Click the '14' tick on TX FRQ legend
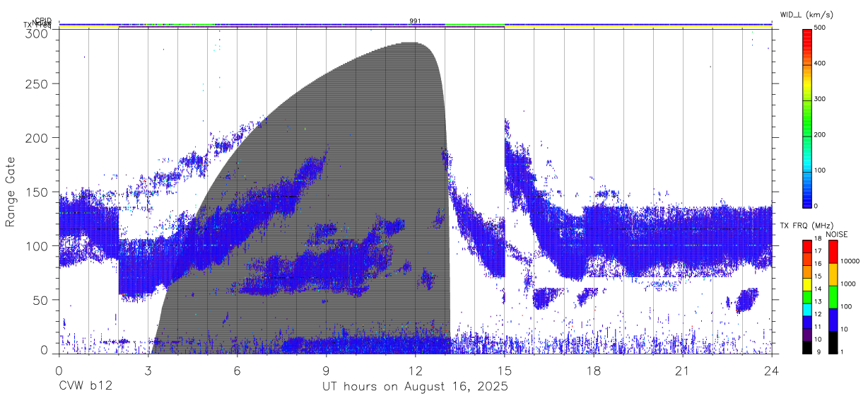The width and height of the screenshot is (868, 401). pos(817,289)
